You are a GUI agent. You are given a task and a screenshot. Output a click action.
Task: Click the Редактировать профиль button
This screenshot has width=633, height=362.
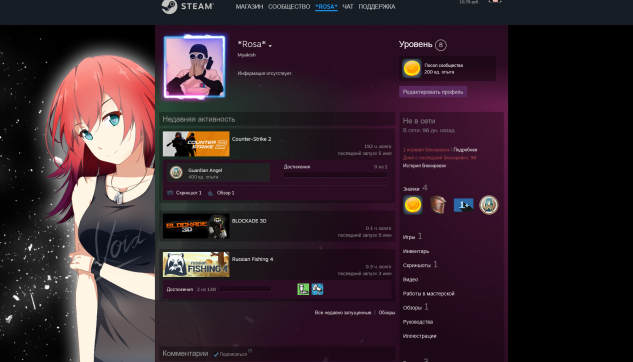[x=433, y=92]
